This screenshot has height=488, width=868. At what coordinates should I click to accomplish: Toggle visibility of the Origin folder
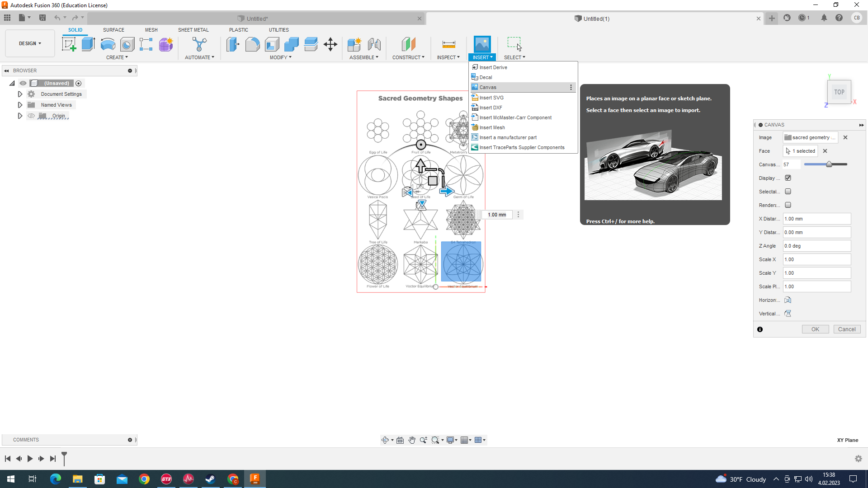pos(31,116)
